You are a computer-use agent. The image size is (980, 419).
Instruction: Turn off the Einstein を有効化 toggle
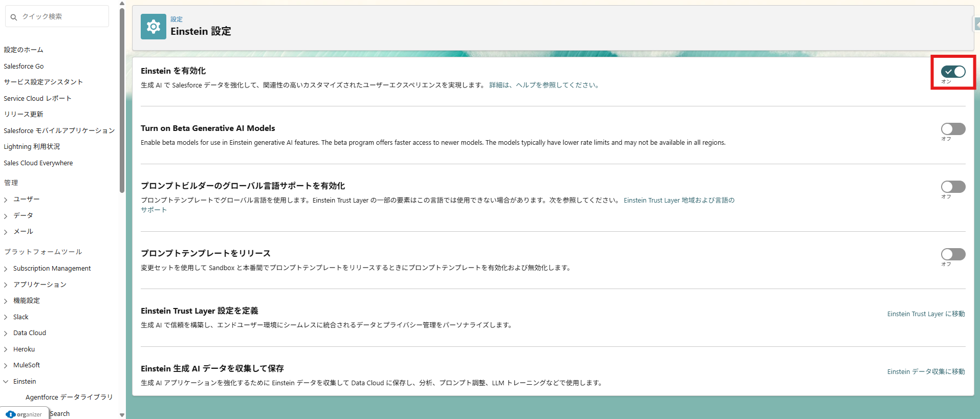(953, 72)
